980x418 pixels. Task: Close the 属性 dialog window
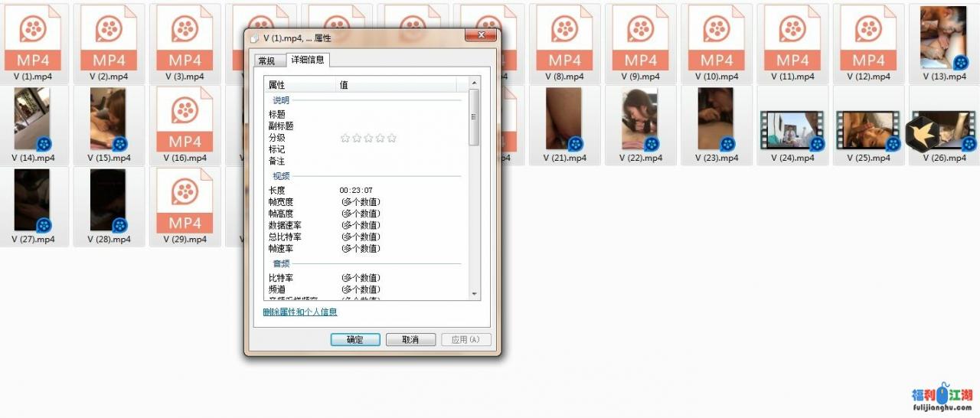481,36
